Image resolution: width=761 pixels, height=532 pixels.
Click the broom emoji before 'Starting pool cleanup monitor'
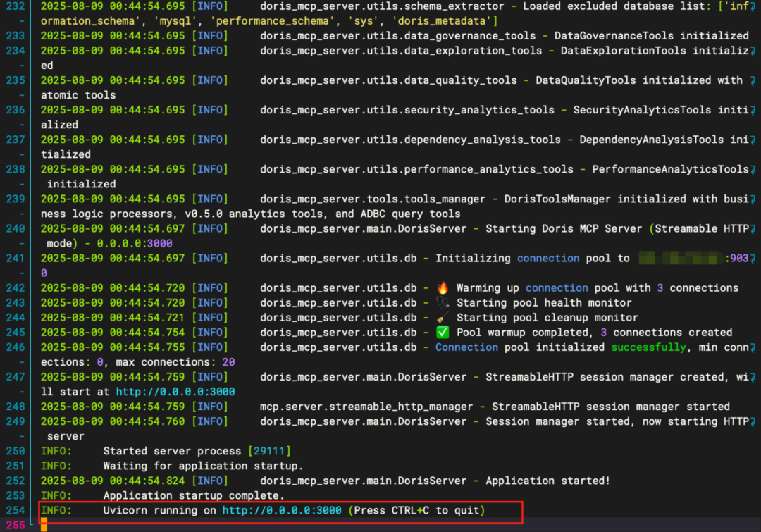coord(443,318)
